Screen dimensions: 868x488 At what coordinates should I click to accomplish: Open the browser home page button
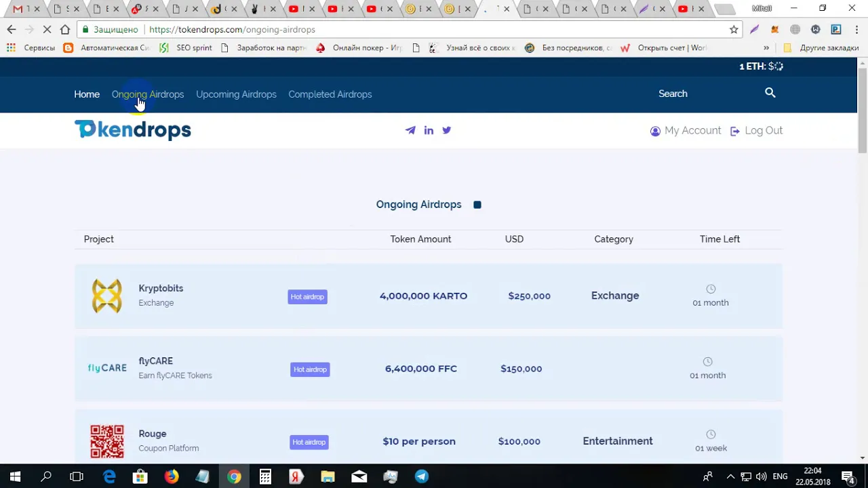(65, 29)
